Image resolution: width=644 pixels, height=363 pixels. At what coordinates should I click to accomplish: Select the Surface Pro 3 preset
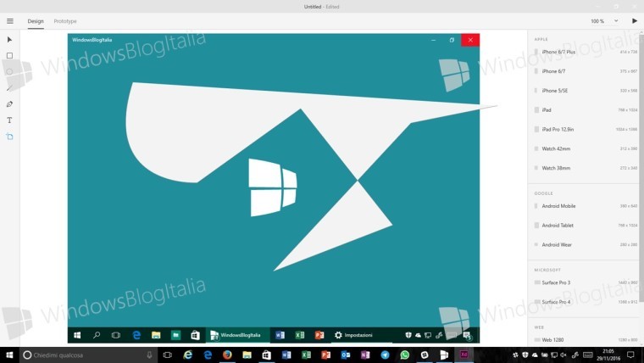pyautogui.click(x=586, y=282)
